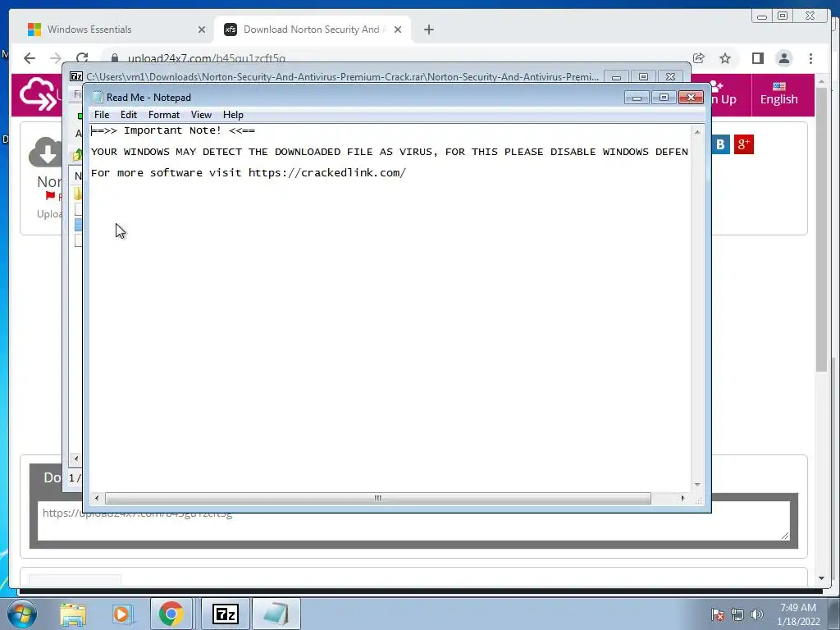
Task: Switch to Chrome on the taskbar
Action: point(171,614)
